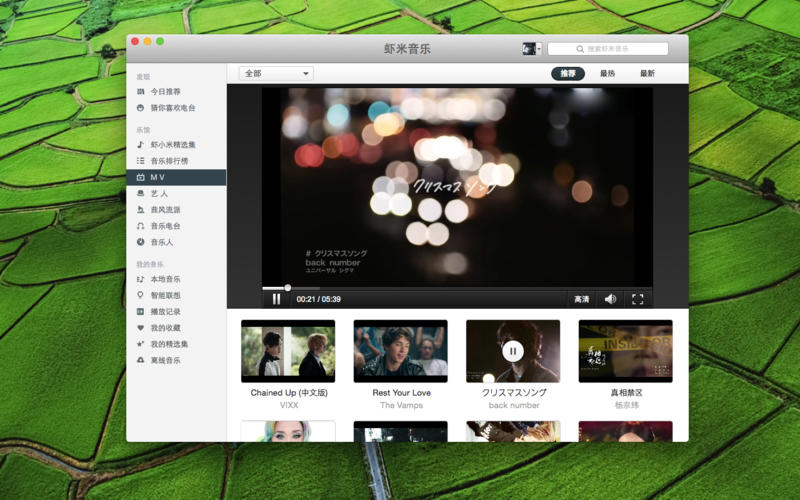This screenshot has width=800, height=500.
Task: Open the Chained Up (中文版) title
Action: click(289, 393)
